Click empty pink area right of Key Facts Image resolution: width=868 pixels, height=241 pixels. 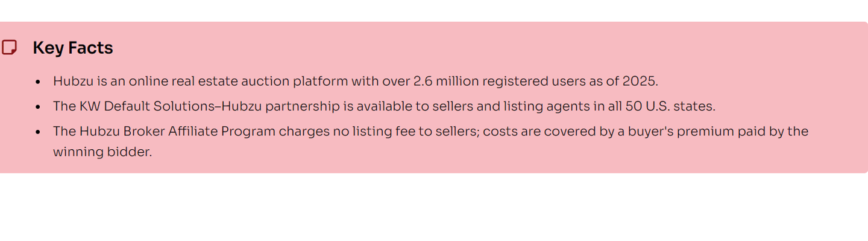coord(482,48)
